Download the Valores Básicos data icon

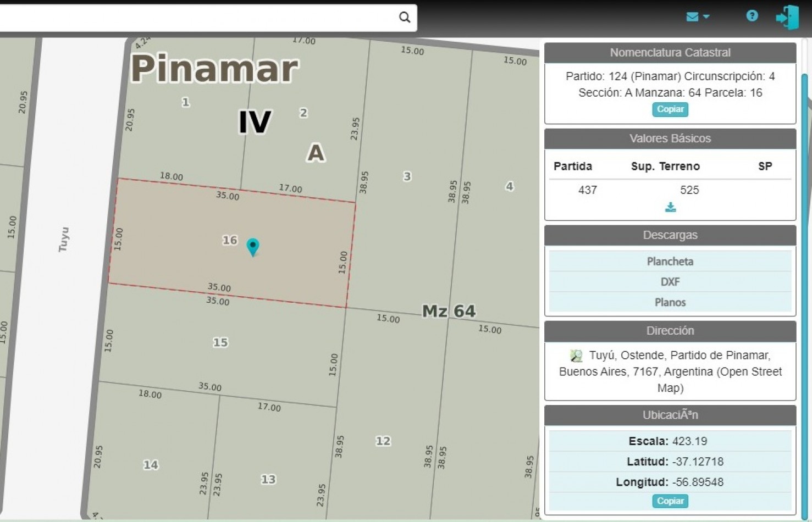(x=670, y=207)
